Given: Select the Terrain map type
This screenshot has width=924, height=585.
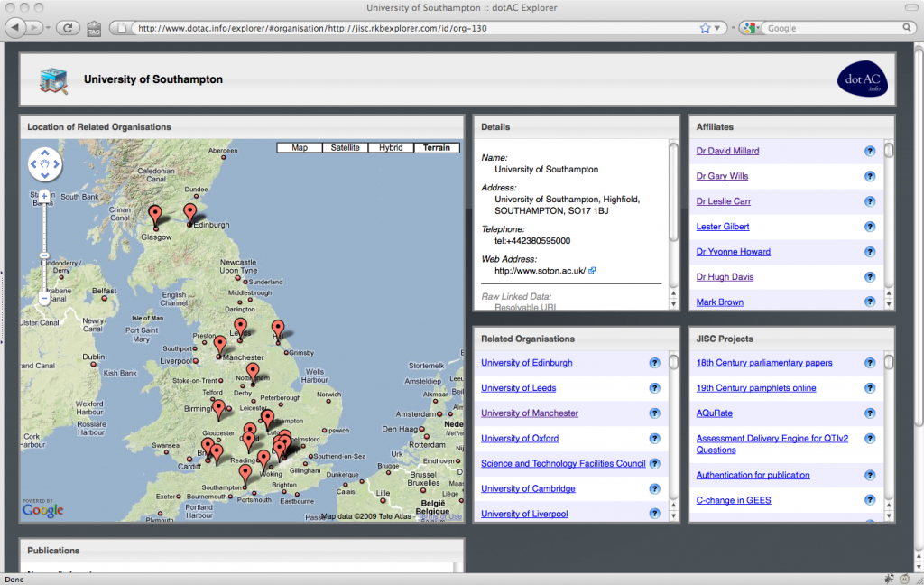Looking at the screenshot, I should click(x=437, y=148).
